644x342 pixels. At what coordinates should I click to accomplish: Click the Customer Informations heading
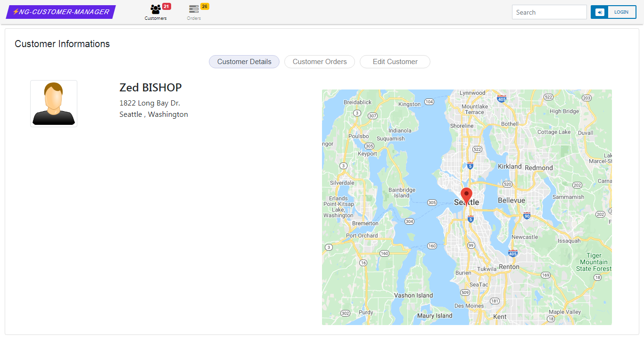62,44
